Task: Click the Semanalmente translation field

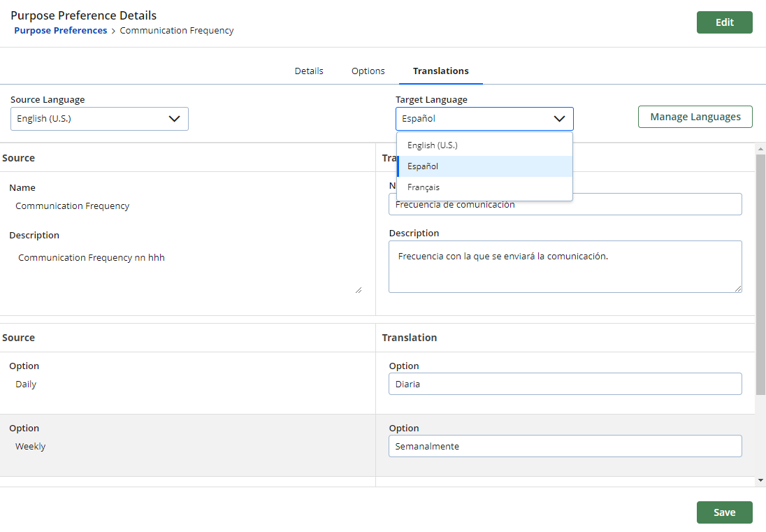Action: [565, 445]
